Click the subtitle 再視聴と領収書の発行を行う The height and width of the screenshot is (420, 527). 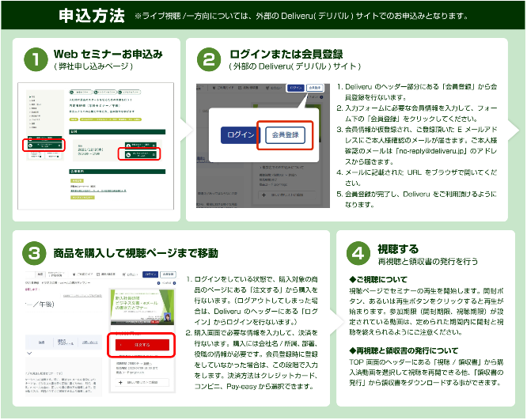point(428,261)
